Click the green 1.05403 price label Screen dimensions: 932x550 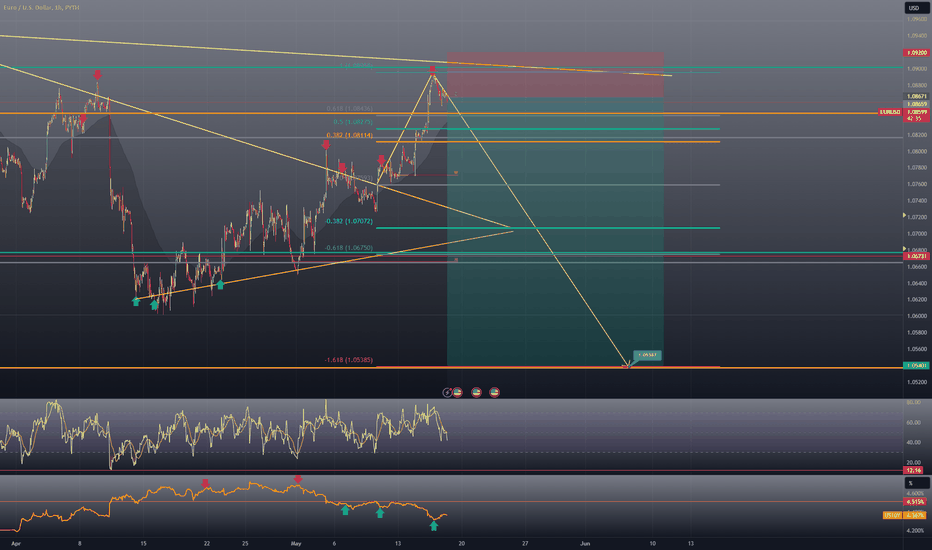[x=916, y=366]
